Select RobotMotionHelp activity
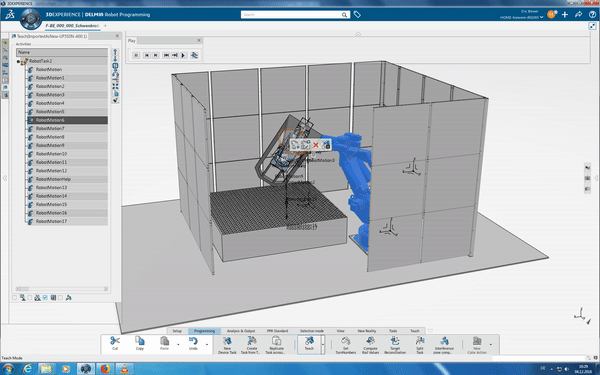Screen dimensions: 600x375 [x=67, y=179]
